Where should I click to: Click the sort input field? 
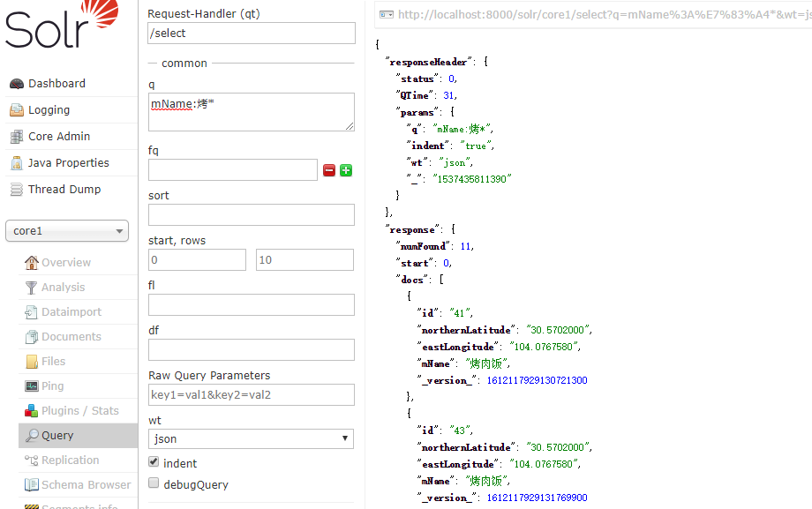[252, 215]
